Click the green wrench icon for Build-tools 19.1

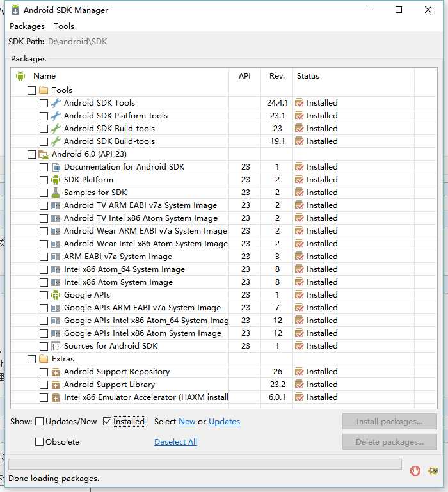coord(56,141)
